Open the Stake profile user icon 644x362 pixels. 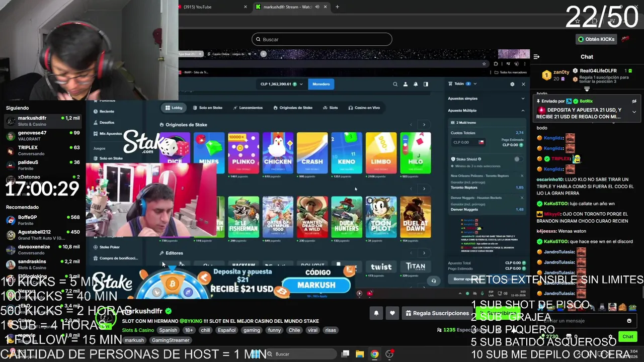[406, 84]
